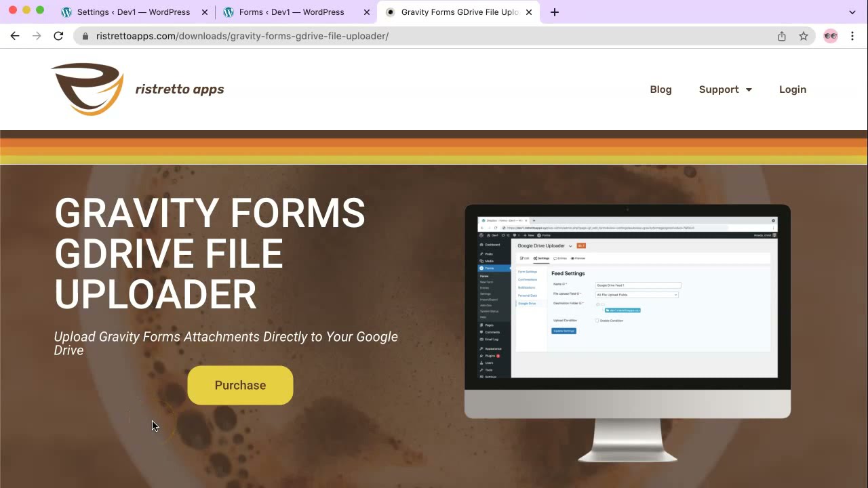
Task: Close the Forms ‹ Dev1 tab
Action: (x=367, y=12)
